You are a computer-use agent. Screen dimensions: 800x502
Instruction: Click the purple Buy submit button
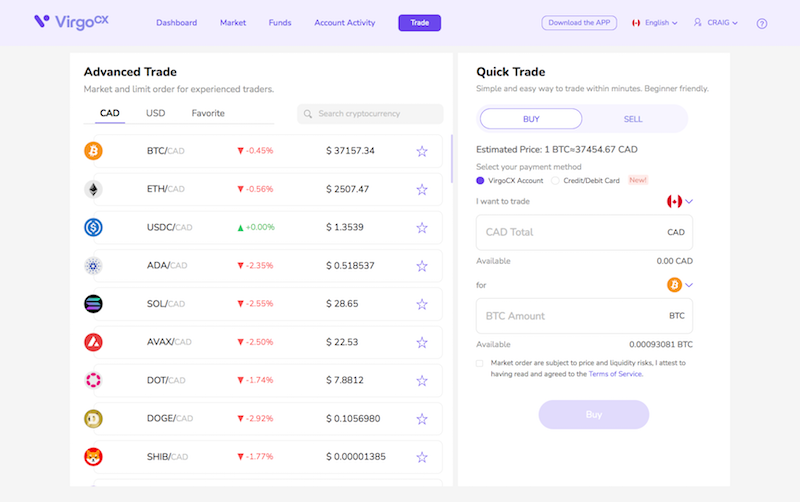pyautogui.click(x=594, y=415)
